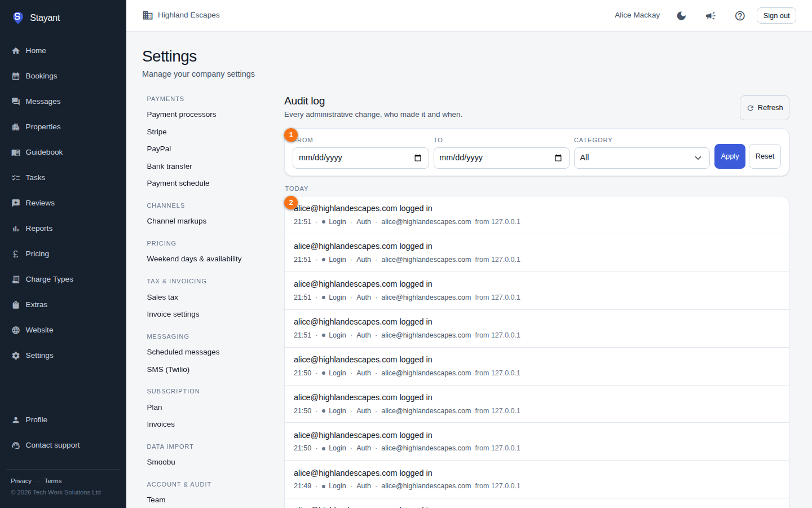
Task: Open Contact support headset icon
Action: pyautogui.click(x=16, y=445)
